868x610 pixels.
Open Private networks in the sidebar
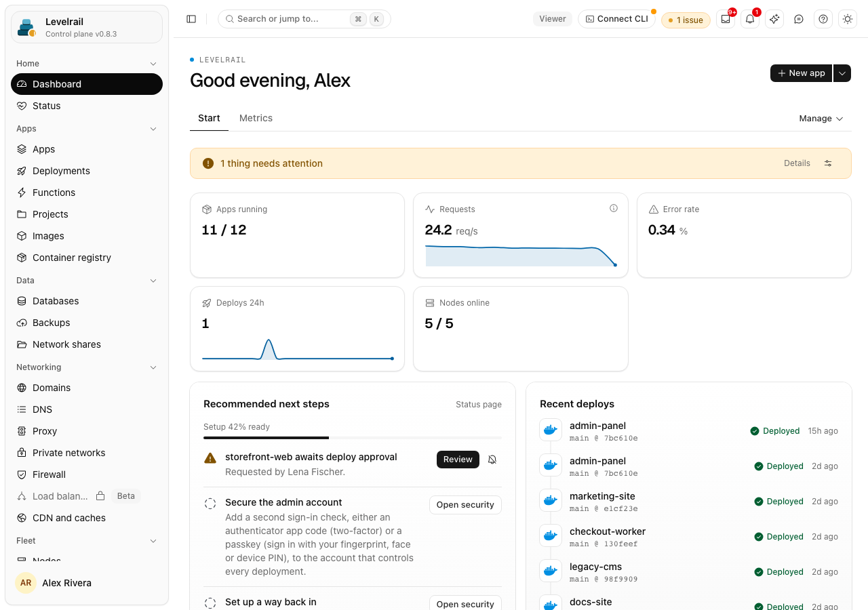click(87, 453)
